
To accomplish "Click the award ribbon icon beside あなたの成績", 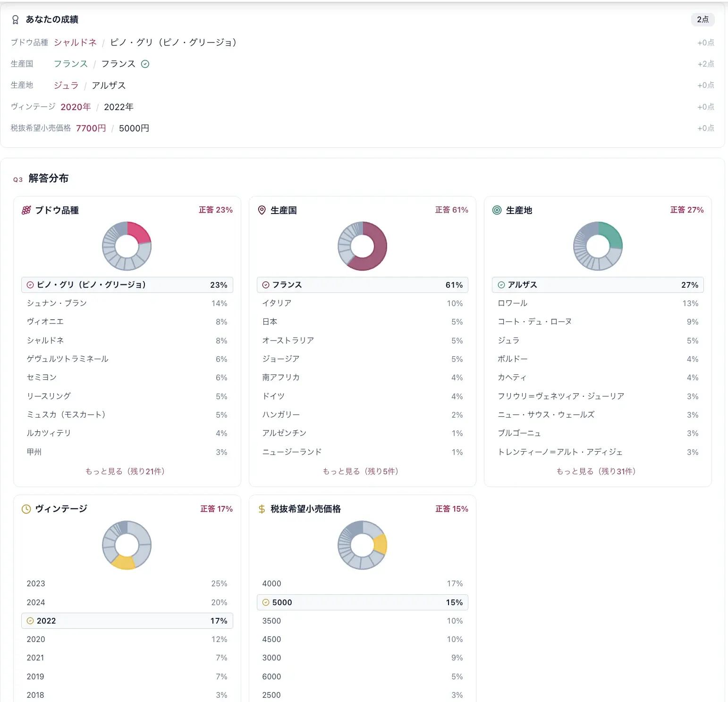I will (15, 19).
